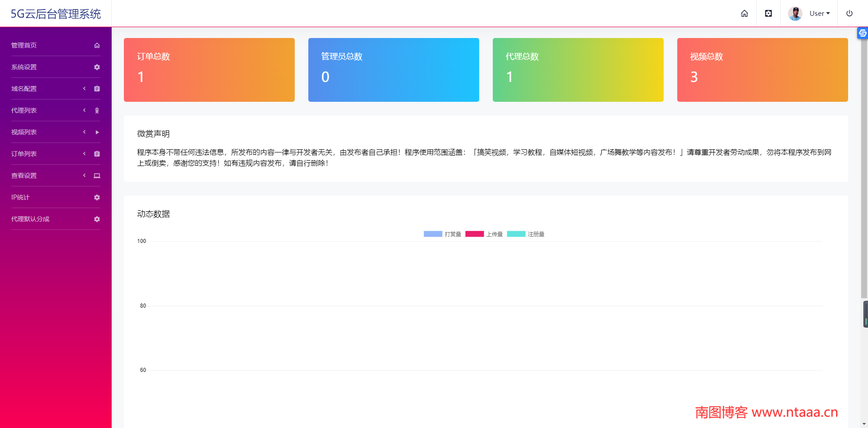Image resolution: width=868 pixels, height=428 pixels.
Task: Select the gear icon next to 系统设置
Action: [x=97, y=67]
